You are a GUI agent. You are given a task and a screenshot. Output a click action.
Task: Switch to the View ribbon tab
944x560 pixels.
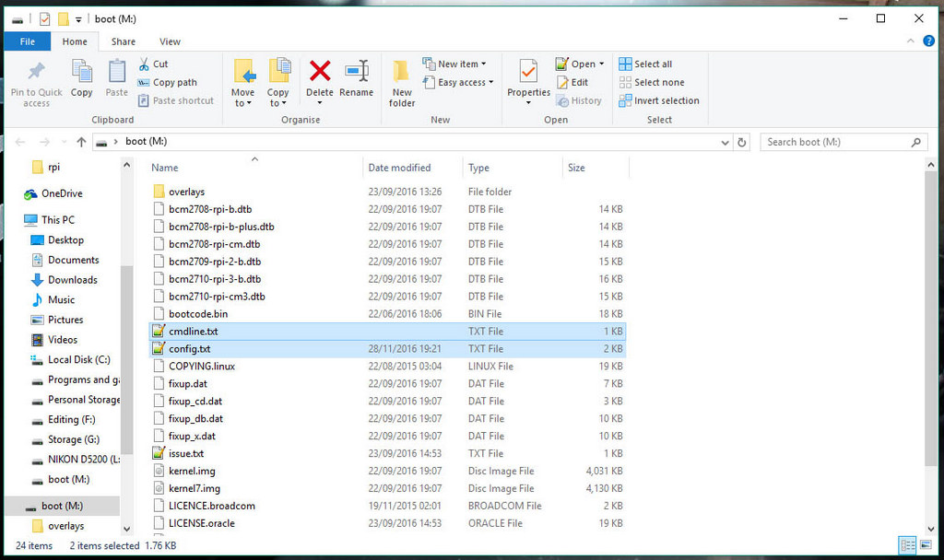coord(170,41)
